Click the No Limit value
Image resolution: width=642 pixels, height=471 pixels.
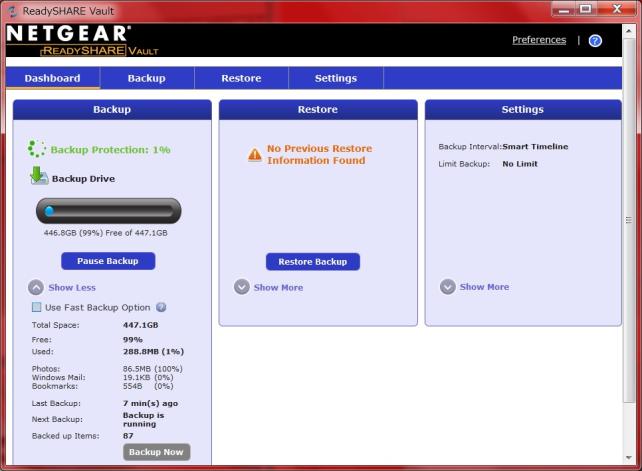(520, 164)
